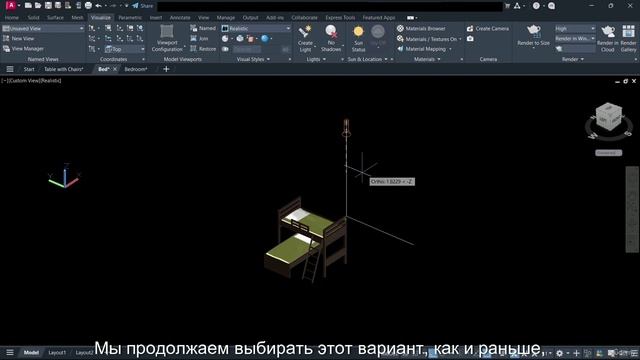This screenshot has width=640, height=360.
Task: Click the Open folder icon in quick access toolbar
Action: pyautogui.click(x=38, y=6)
